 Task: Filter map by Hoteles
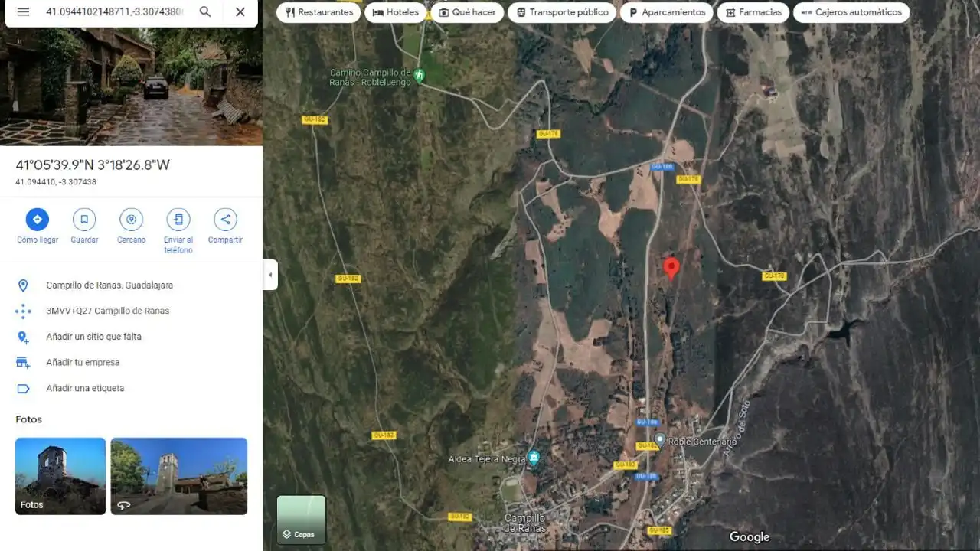coord(395,12)
